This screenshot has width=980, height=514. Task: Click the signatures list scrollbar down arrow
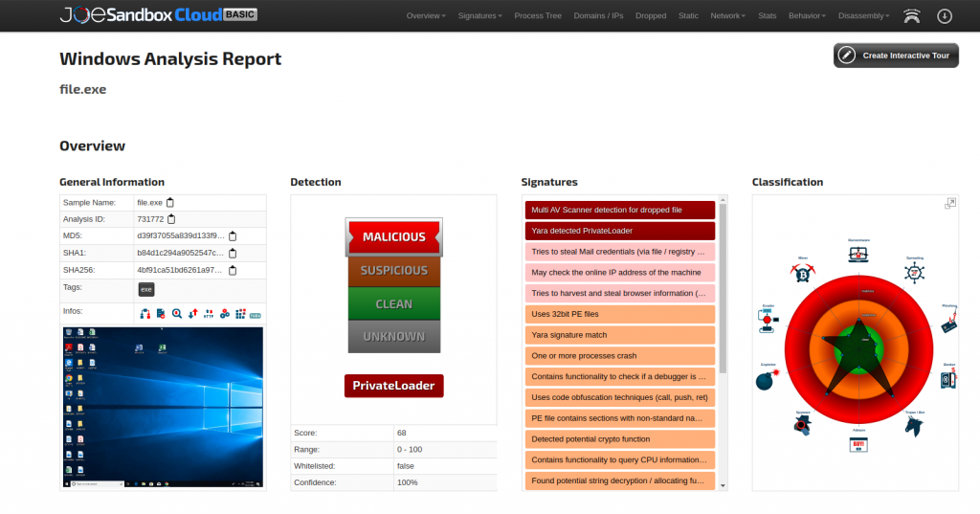point(724,486)
